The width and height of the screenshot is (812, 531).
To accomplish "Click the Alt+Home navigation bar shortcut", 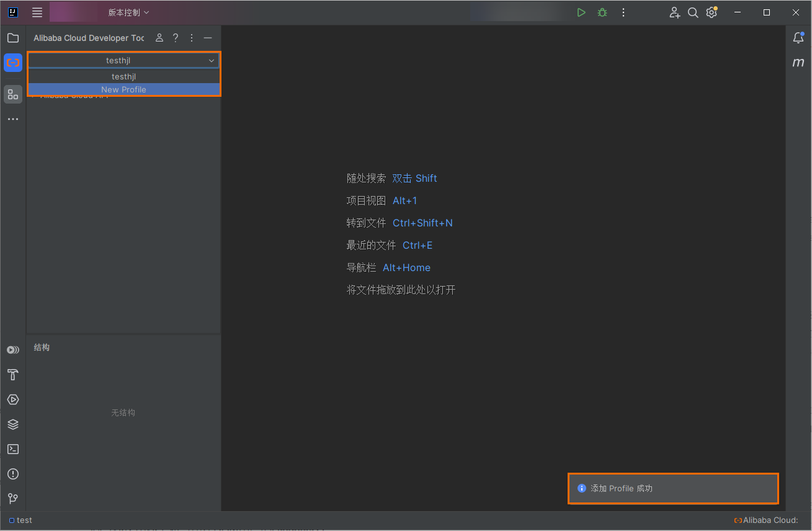I will click(x=406, y=267).
